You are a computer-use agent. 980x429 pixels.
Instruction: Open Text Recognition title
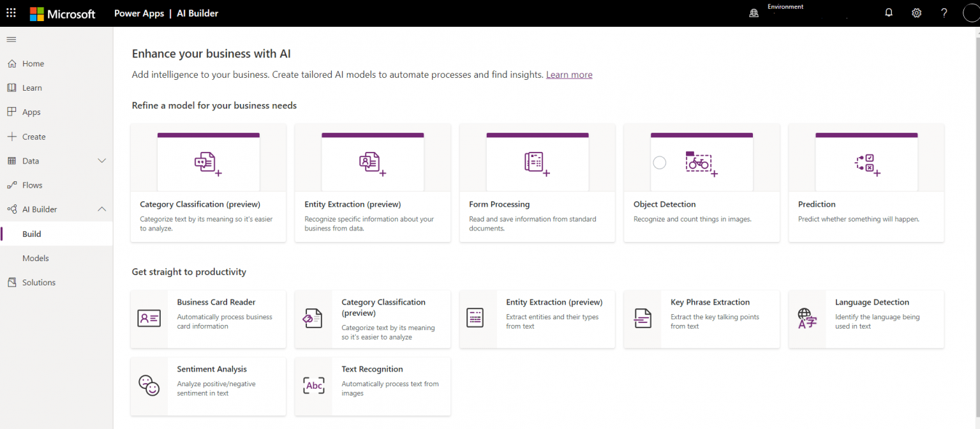click(x=372, y=369)
